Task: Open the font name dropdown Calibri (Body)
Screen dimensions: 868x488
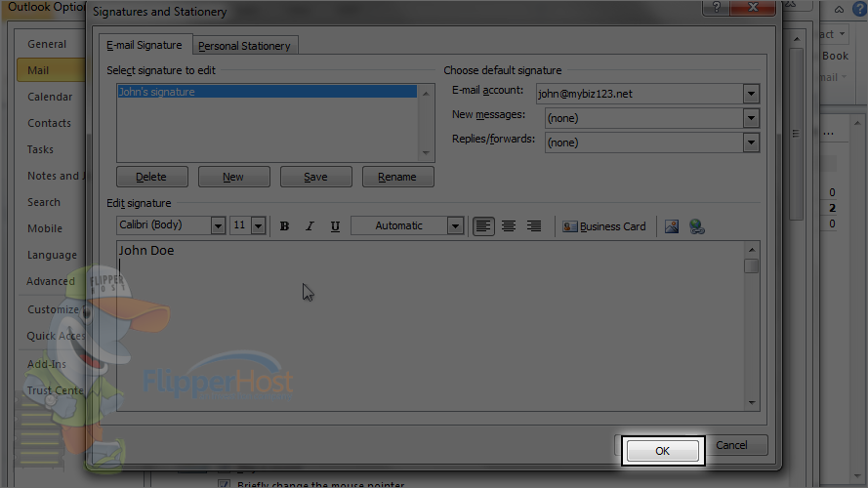Action: point(218,225)
